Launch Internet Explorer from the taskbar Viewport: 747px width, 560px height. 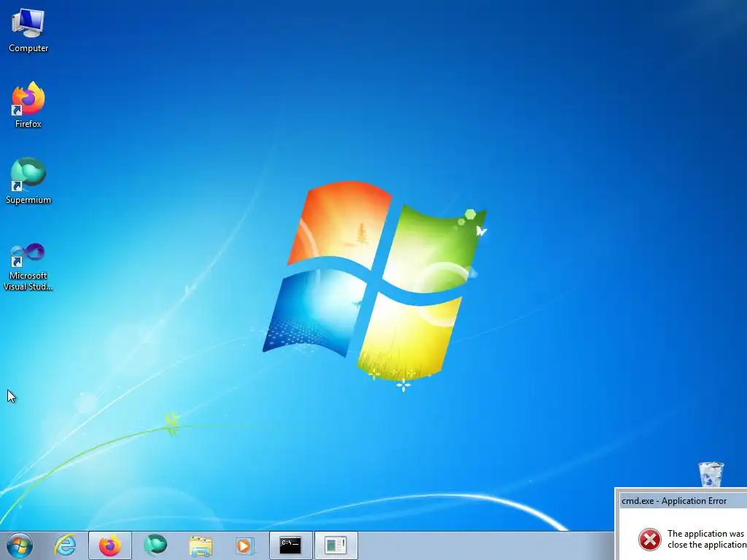click(x=65, y=545)
